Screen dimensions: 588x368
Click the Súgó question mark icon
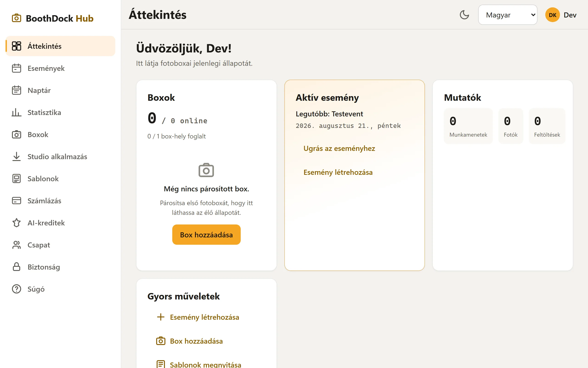coord(17,289)
